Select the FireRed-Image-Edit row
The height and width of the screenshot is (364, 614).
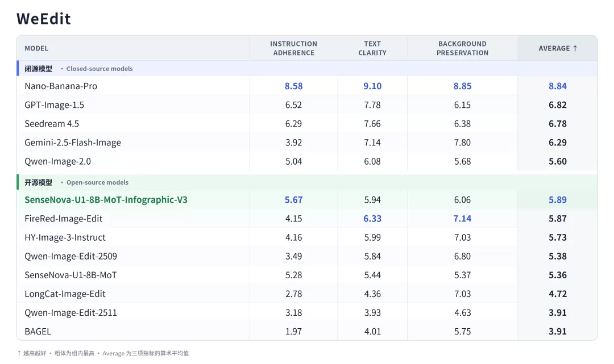click(307, 218)
